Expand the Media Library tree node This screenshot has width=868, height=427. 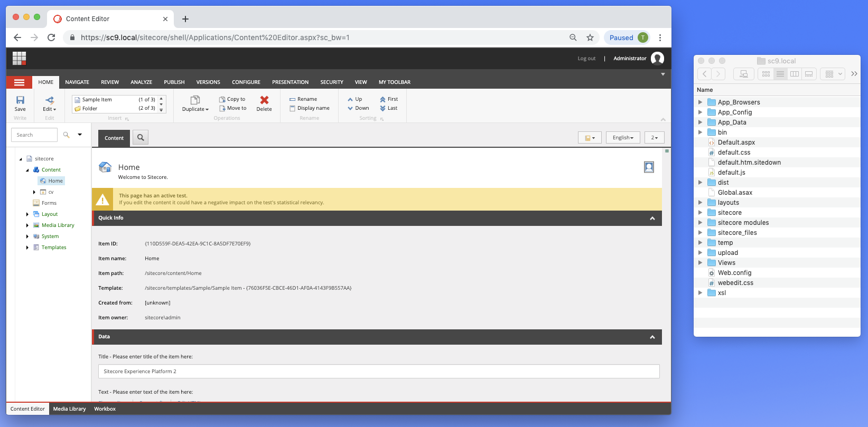pyautogui.click(x=27, y=225)
